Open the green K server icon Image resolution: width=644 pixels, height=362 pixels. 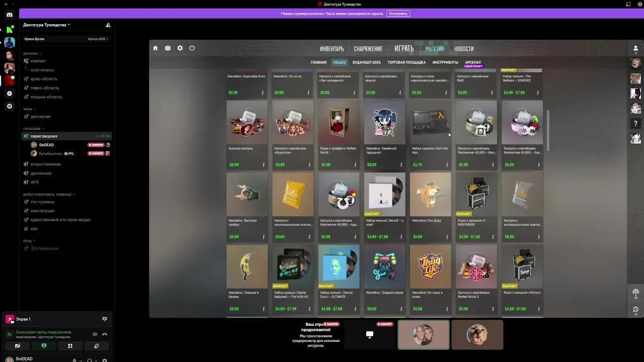coord(10,30)
